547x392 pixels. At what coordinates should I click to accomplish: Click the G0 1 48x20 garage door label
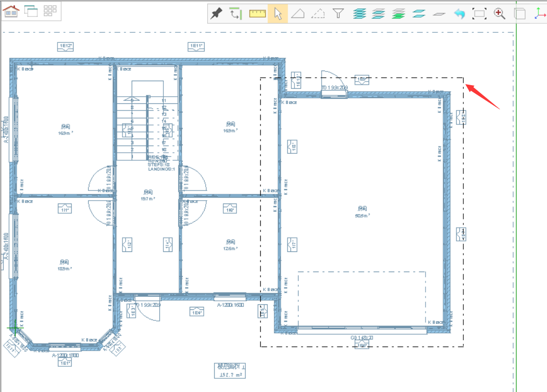[x=362, y=338]
